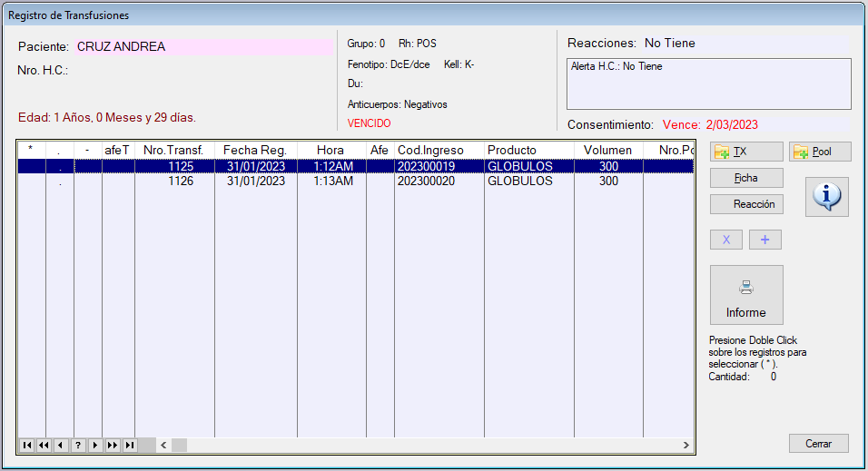Click the question mark navigator button
Screen dimensions: 868x471
[x=78, y=445]
